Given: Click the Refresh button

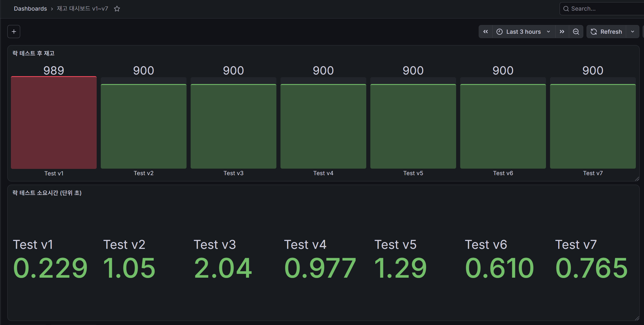Looking at the screenshot, I should tap(606, 32).
